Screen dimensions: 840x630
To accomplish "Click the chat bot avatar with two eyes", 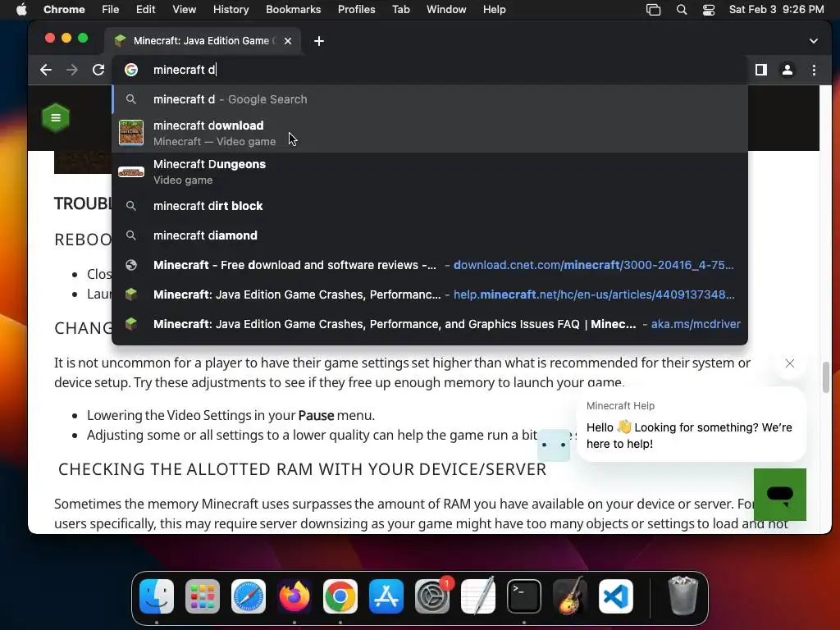I will coord(554,445).
